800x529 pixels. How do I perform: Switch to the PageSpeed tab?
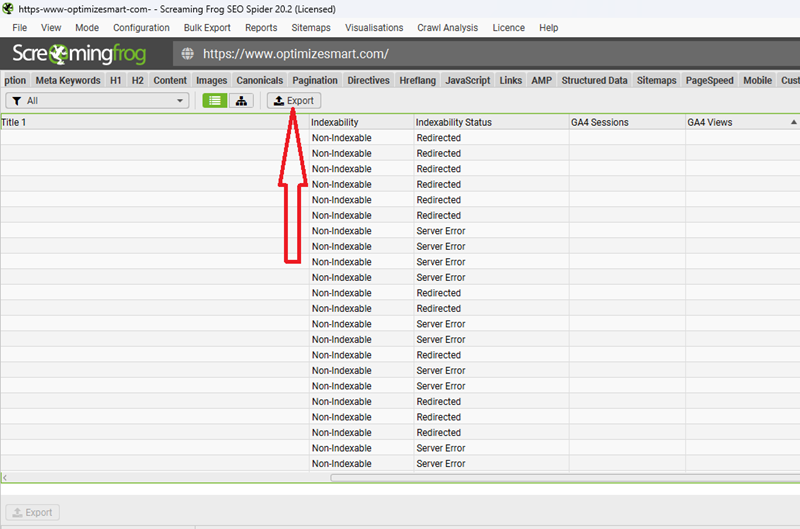tap(710, 80)
